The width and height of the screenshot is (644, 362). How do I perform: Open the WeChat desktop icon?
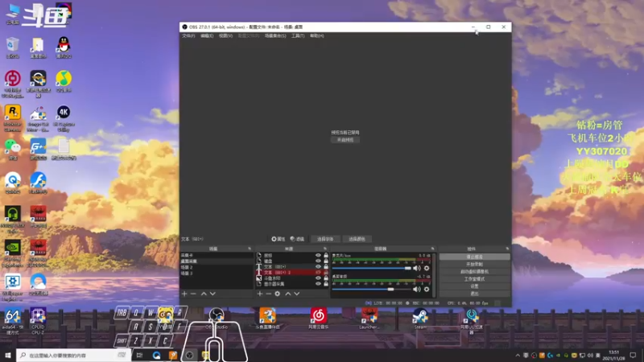(13, 149)
